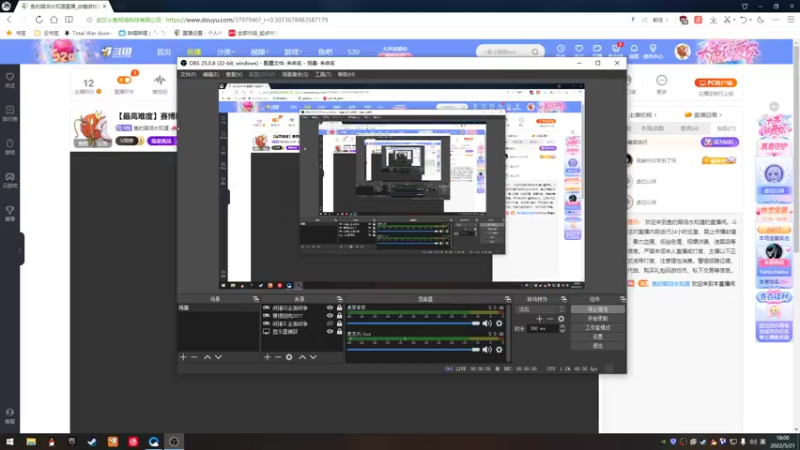The width and height of the screenshot is (800, 450).
Task: Lock the 显示器捕获 source
Action: pos(339,332)
